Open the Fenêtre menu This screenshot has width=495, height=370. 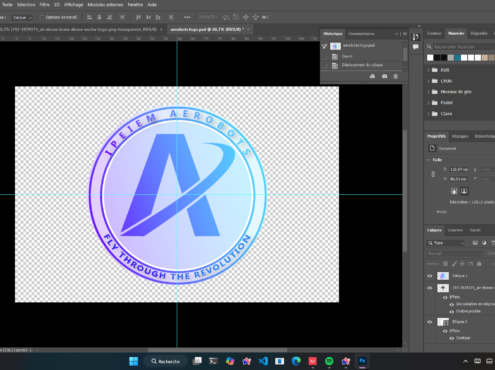[x=135, y=5]
